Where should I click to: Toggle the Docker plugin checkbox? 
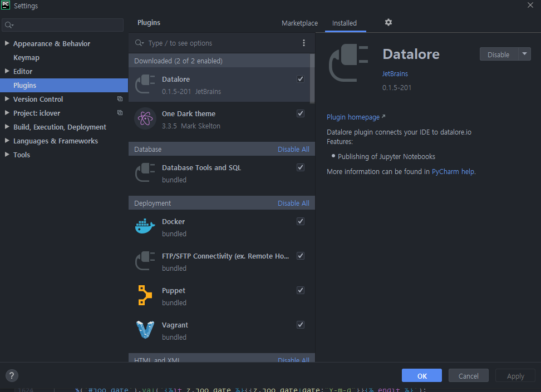point(301,221)
